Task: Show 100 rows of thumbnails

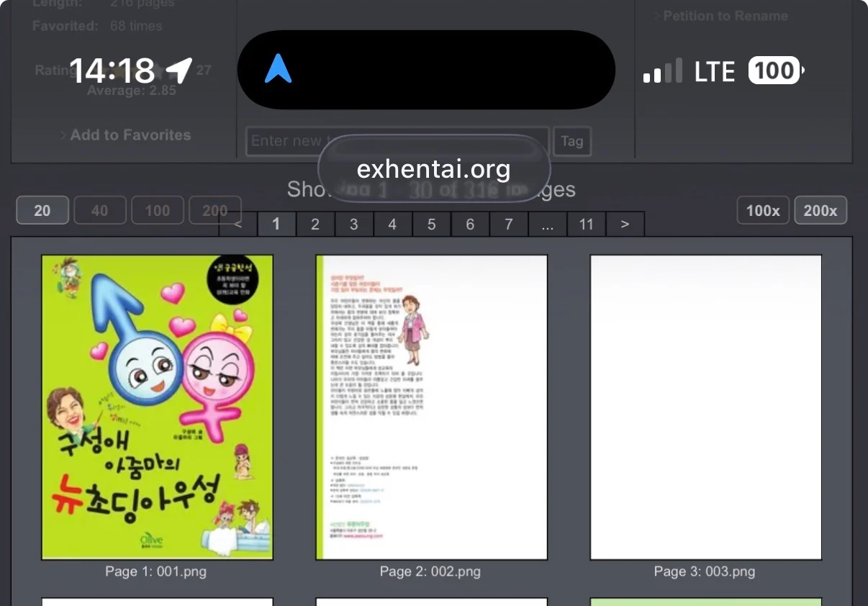Action: (x=158, y=210)
